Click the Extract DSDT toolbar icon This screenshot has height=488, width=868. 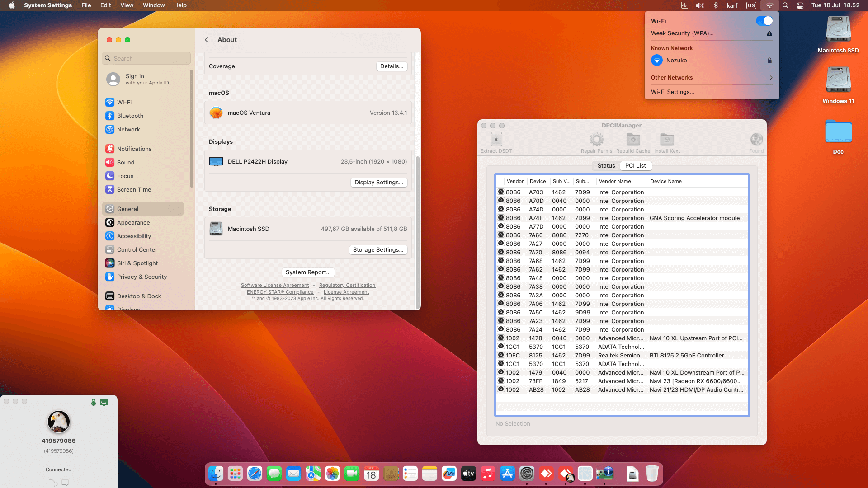point(496,140)
